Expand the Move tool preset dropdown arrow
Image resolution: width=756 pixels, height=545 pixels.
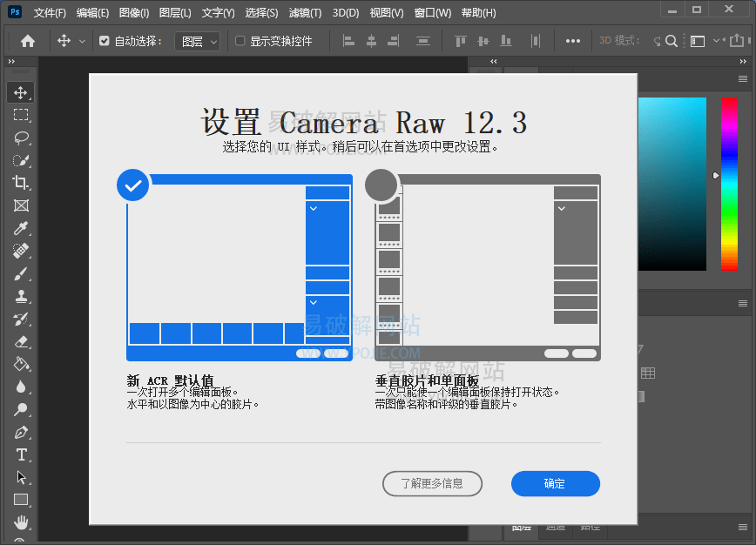83,40
